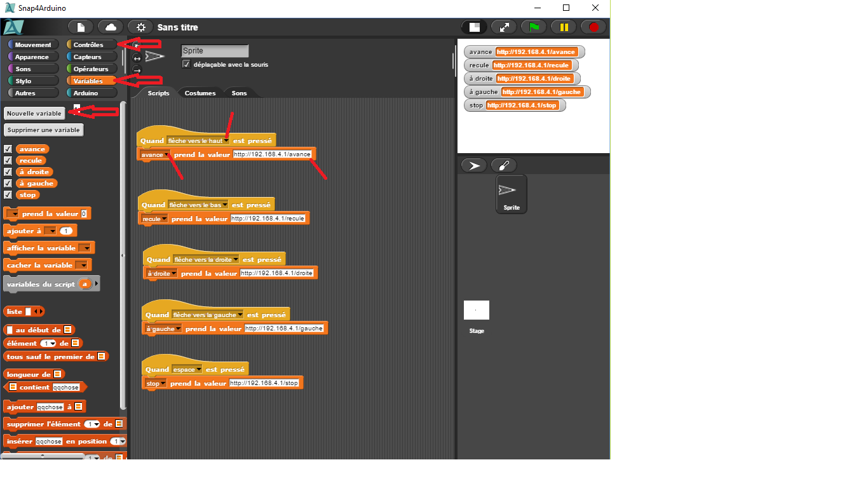Click the red stop button
868x488 pixels.
pos(593,27)
